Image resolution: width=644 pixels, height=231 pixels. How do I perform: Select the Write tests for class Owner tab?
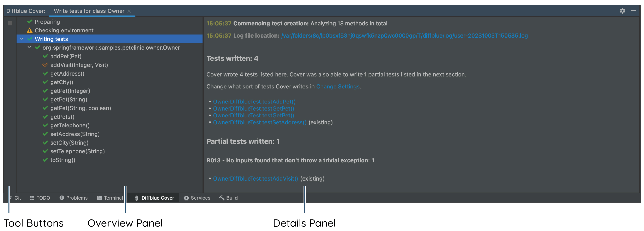[x=89, y=11]
